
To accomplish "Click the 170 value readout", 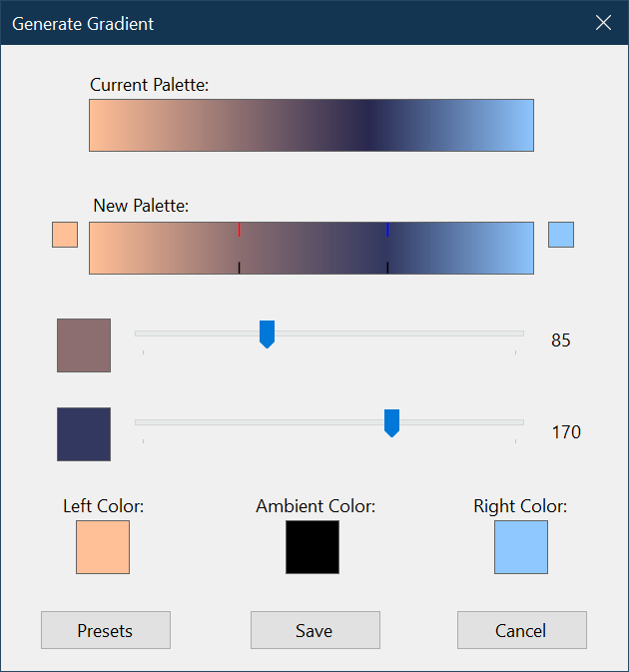I will [566, 432].
